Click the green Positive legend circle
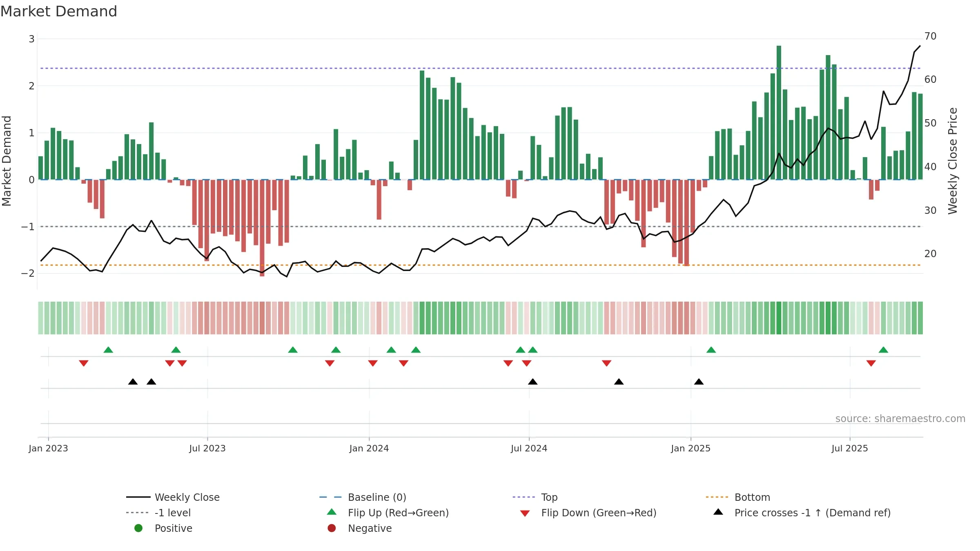 pyautogui.click(x=138, y=528)
